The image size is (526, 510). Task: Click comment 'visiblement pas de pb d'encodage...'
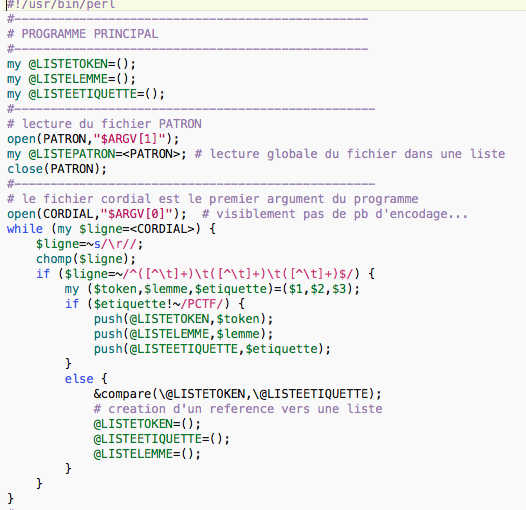(x=342, y=214)
